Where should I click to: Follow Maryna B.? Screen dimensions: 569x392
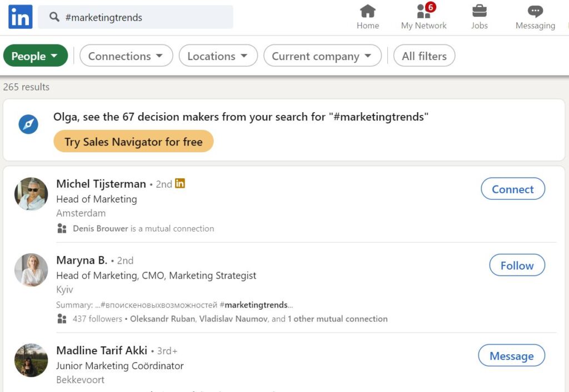[517, 265]
